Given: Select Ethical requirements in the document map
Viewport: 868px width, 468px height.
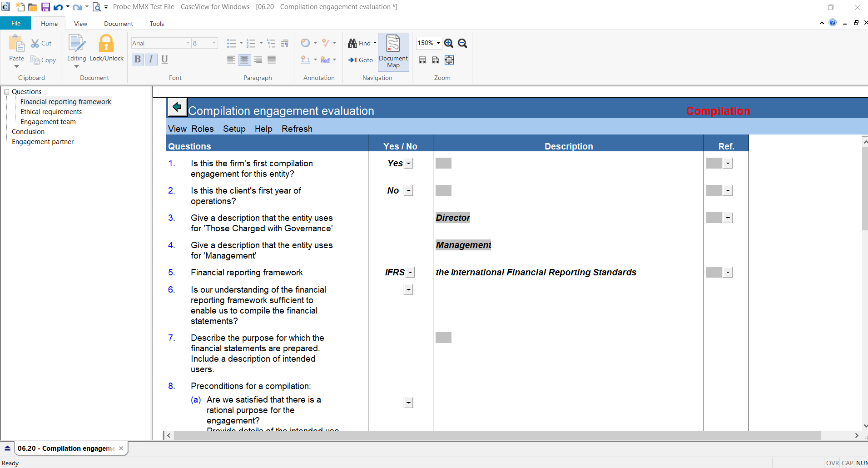Looking at the screenshot, I should [51, 112].
